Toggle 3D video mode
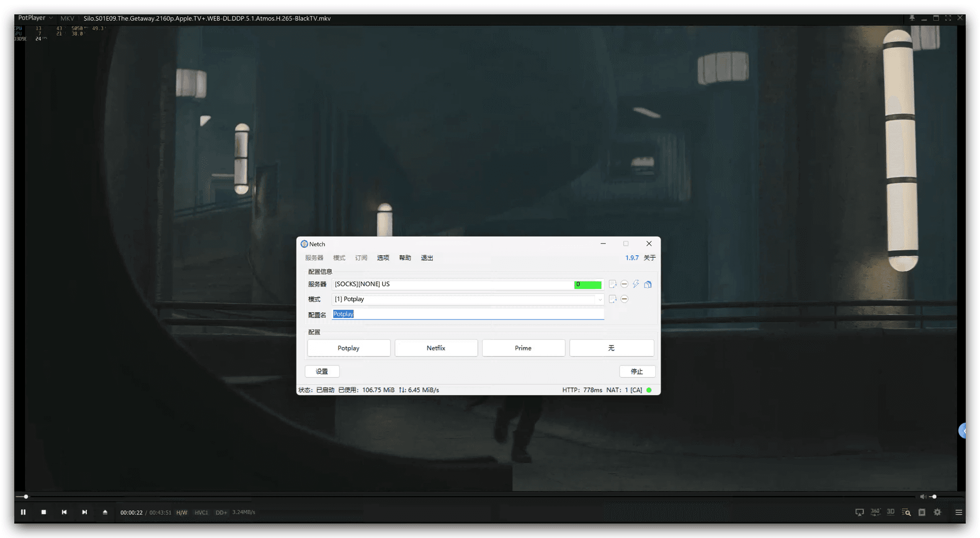Image resolution: width=980 pixels, height=538 pixels. tap(891, 512)
